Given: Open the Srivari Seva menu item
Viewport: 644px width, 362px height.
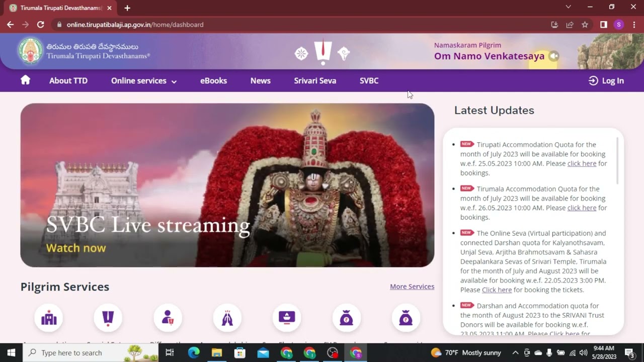Looking at the screenshot, I should [x=315, y=80].
